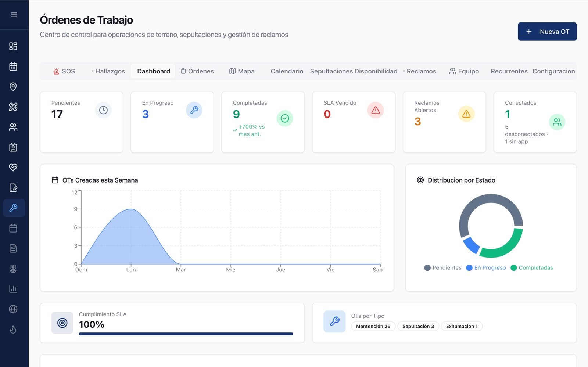Click the users icon on Conectados card

pos(557,122)
